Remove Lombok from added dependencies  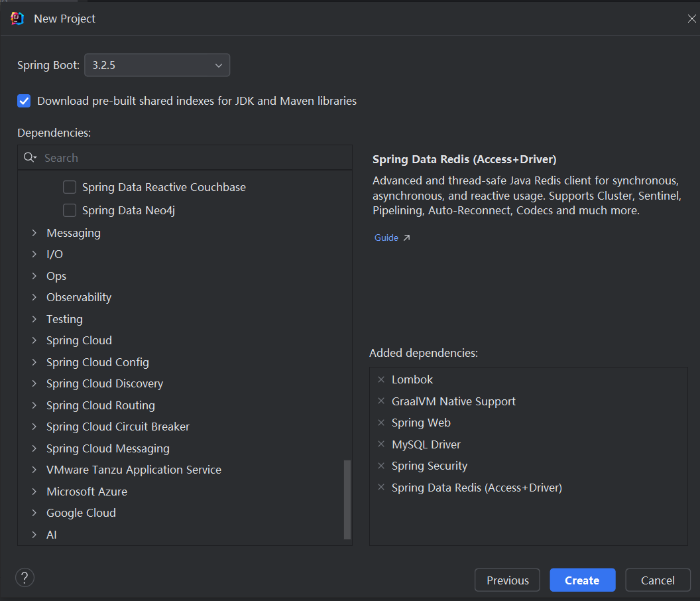tap(380, 379)
